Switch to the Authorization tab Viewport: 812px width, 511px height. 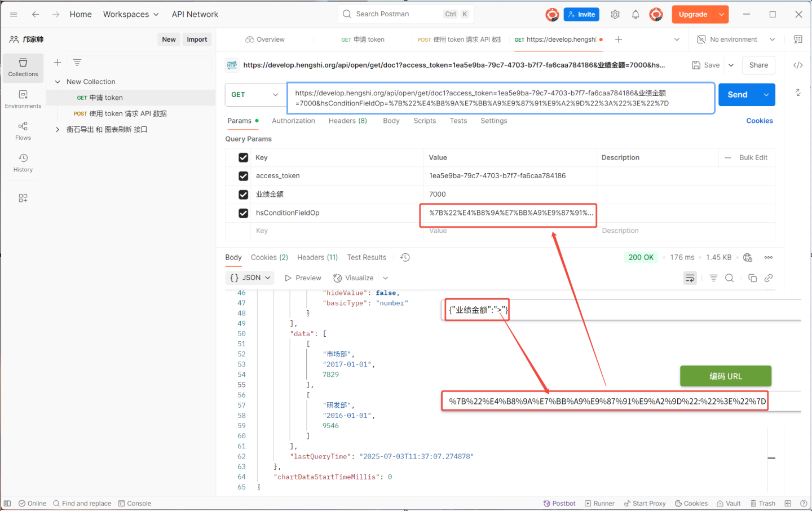pos(293,121)
